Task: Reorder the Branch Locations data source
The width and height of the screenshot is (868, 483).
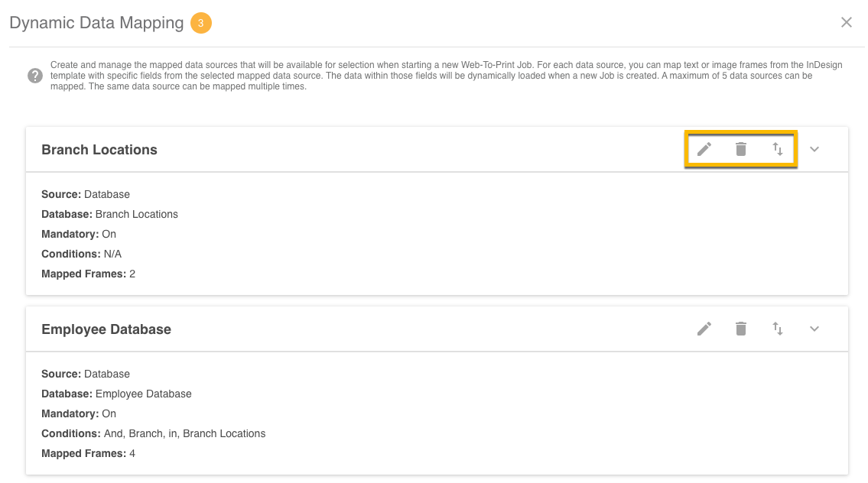Action: tap(778, 149)
